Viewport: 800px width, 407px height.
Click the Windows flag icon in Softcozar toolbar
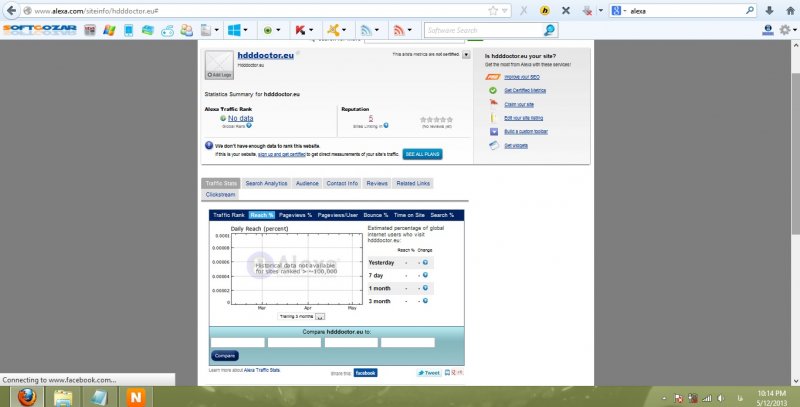[x=109, y=31]
